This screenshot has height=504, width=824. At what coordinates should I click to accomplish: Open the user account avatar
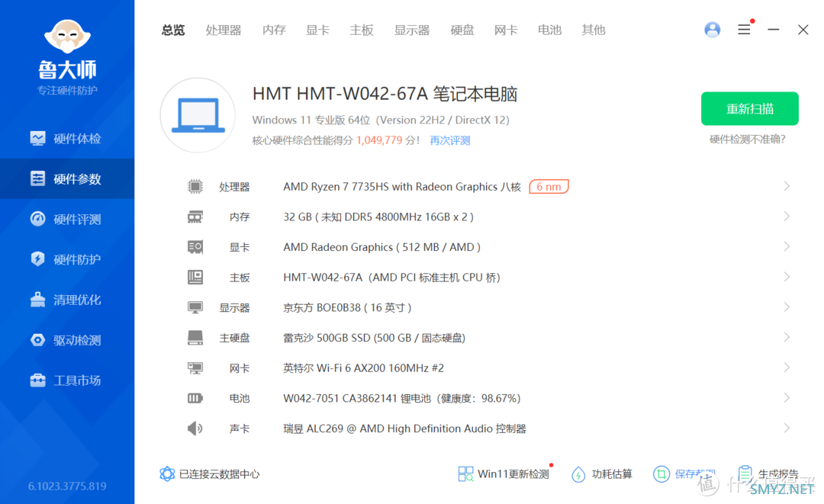(x=712, y=30)
